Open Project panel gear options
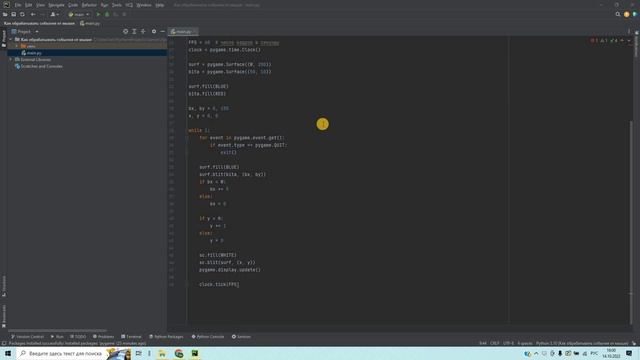Image resolution: width=640 pixels, height=360 pixels. (154, 31)
